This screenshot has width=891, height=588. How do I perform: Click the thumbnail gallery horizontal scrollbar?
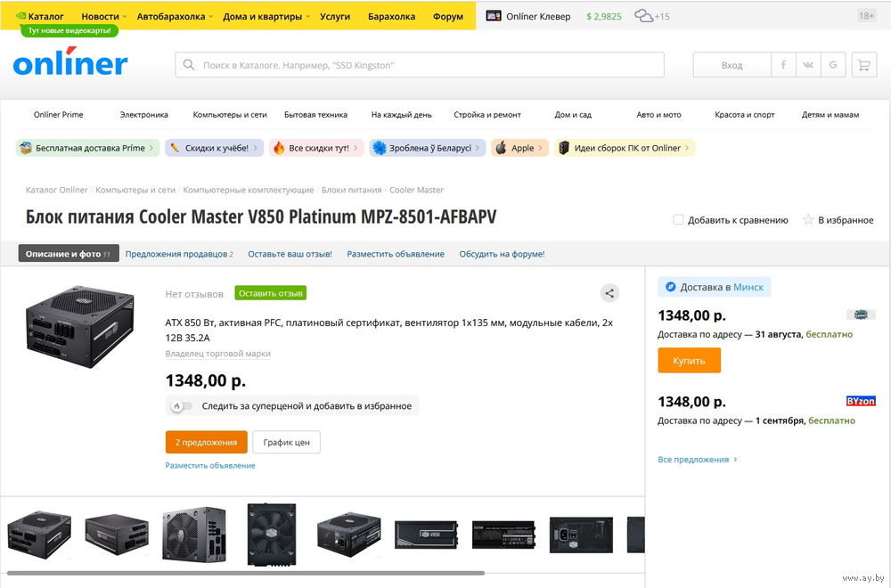pos(246,573)
